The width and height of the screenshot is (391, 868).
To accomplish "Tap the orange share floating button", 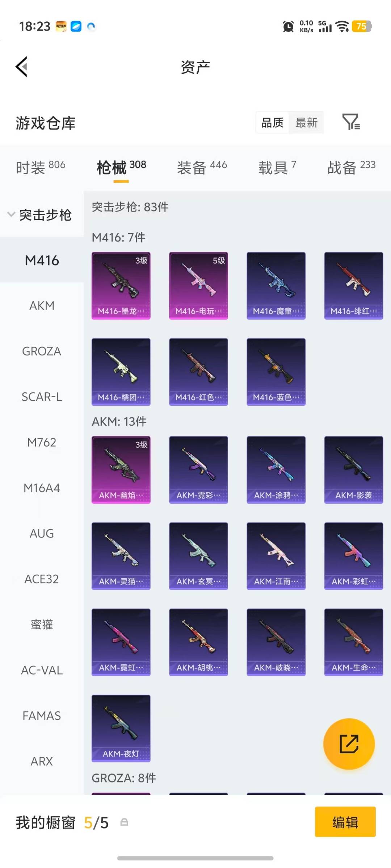I will pos(349,744).
